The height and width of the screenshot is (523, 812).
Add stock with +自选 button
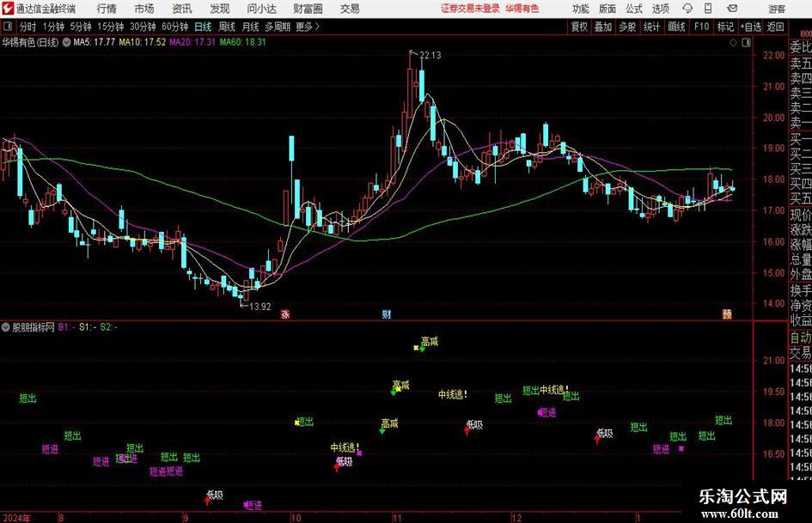751,27
